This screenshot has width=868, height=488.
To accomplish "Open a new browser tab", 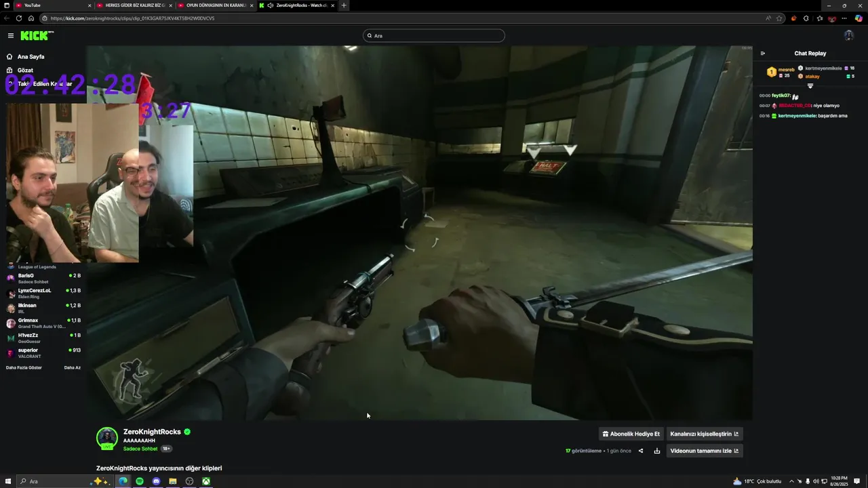I will coord(344,5).
